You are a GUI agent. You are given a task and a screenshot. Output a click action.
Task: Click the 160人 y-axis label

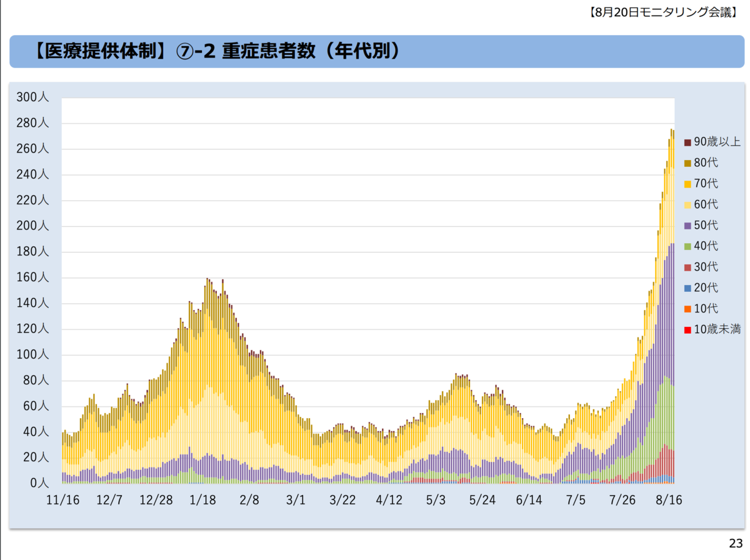32,277
